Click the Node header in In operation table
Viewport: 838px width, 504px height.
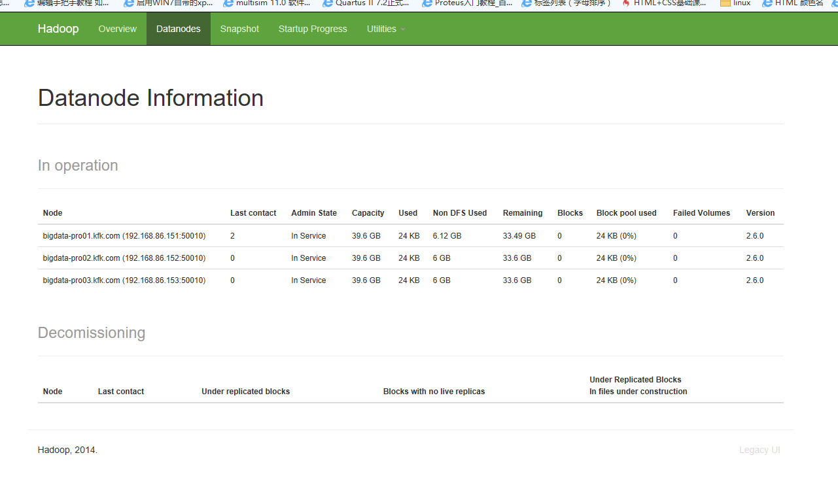tap(53, 213)
